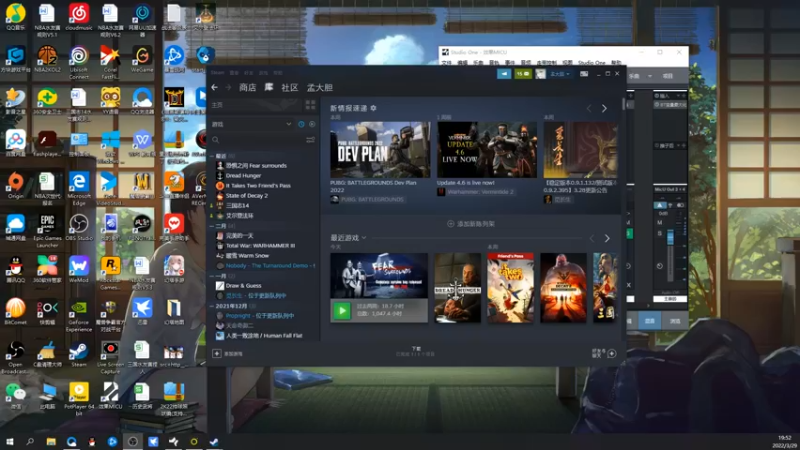This screenshot has width=800, height=450.
Task: Open the PUBG Dev Plan 2022 news card
Action: 380,149
